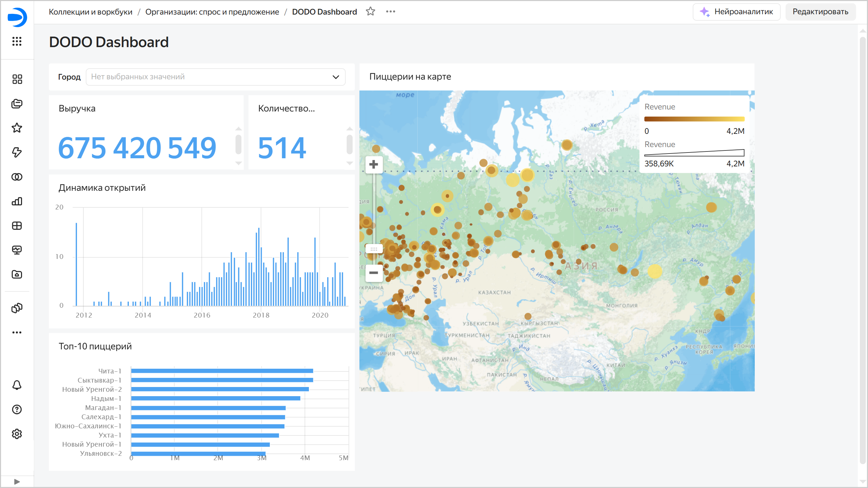Open the more options ellipsis near title
This screenshot has height=488, width=868.
pos(391,12)
